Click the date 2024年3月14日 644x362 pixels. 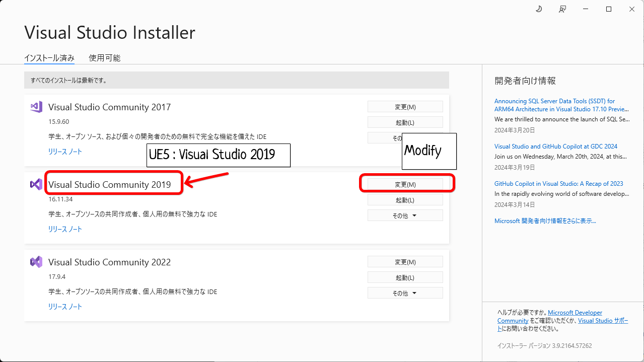(x=515, y=204)
